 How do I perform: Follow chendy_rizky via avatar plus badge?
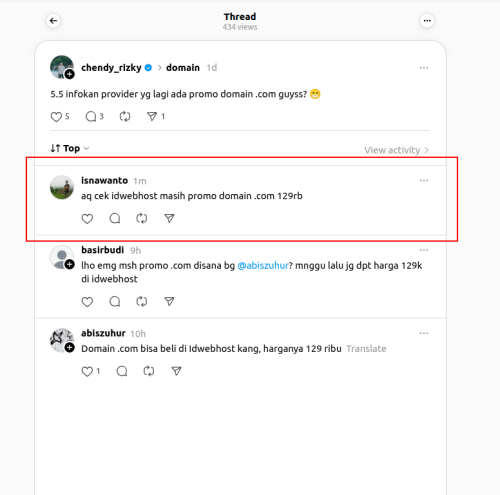69,74
